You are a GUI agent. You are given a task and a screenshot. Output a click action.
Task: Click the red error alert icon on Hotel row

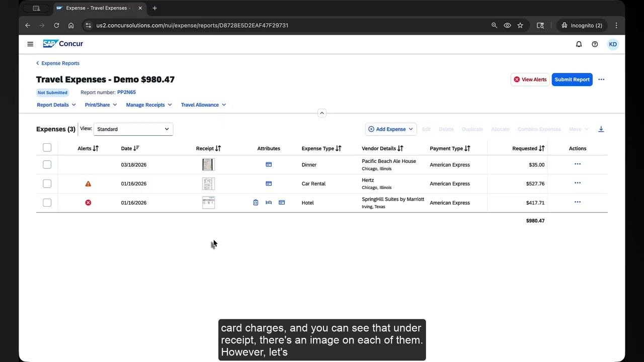point(88,203)
